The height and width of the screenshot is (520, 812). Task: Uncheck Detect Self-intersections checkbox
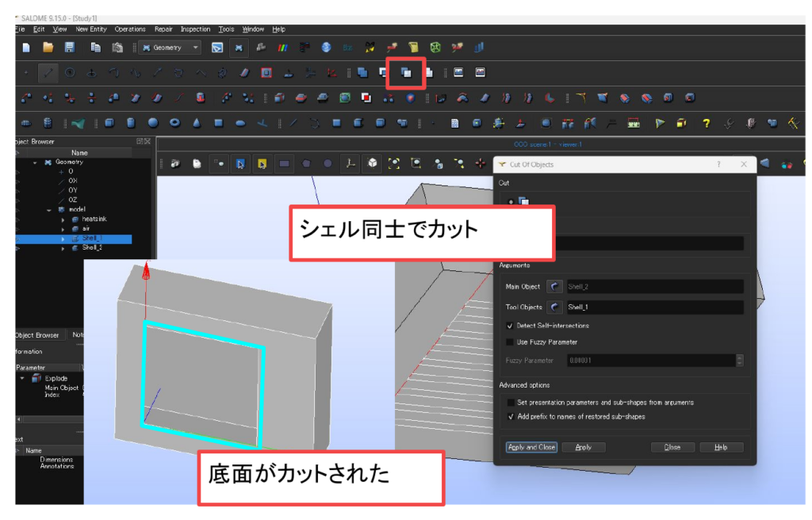(511, 326)
